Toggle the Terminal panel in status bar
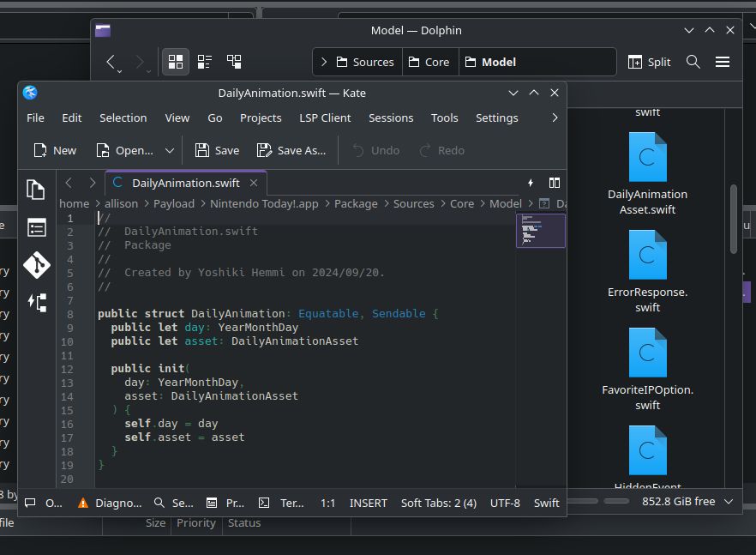The image size is (756, 555). [281, 504]
